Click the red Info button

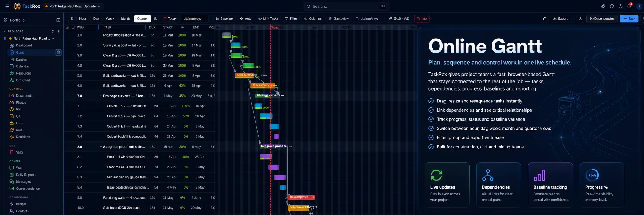(422, 19)
